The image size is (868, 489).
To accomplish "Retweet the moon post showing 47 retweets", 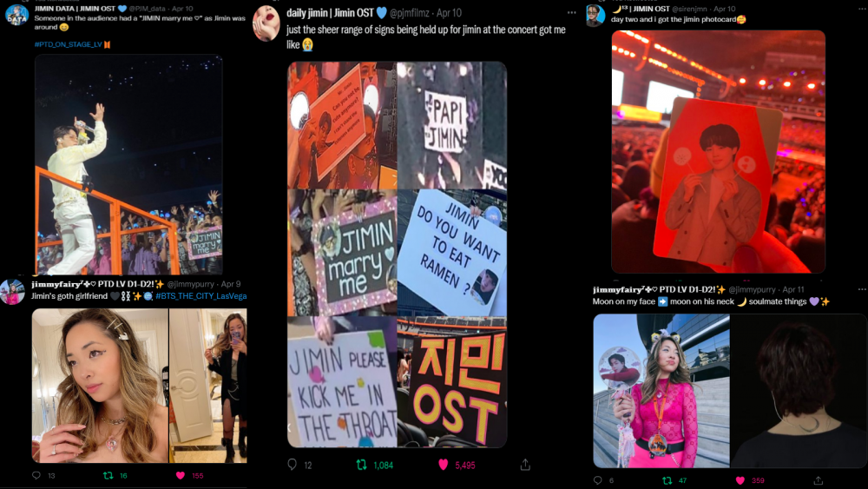I will (x=667, y=480).
